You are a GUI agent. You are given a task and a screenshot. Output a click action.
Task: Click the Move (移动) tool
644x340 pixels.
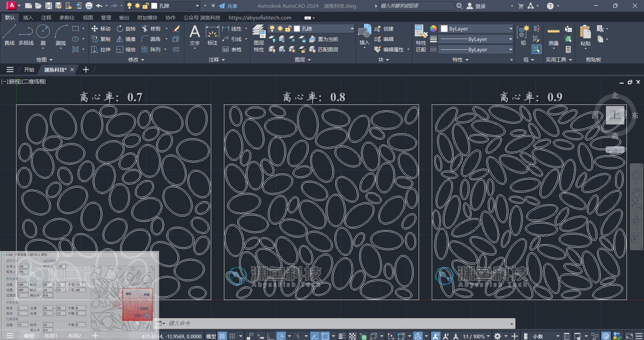pyautogui.click(x=101, y=29)
